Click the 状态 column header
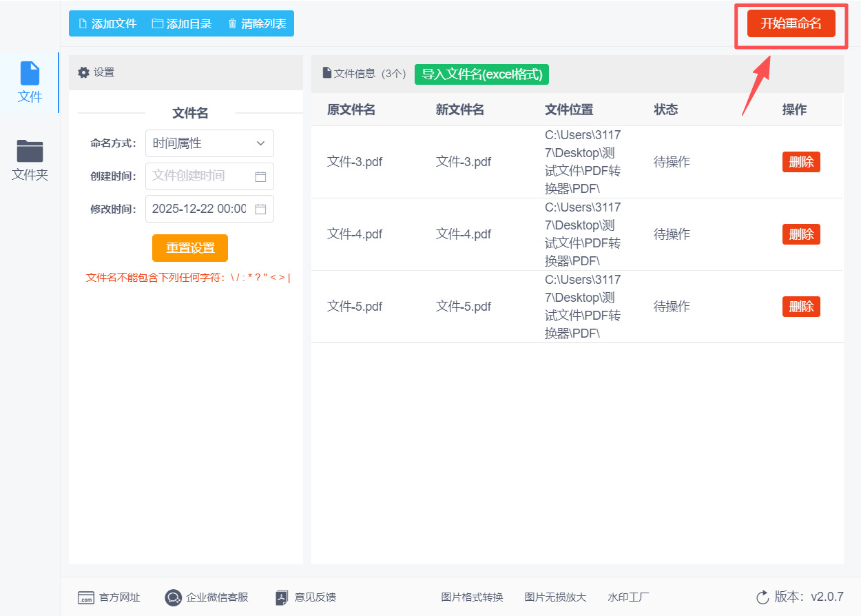The image size is (861, 616). point(666,110)
